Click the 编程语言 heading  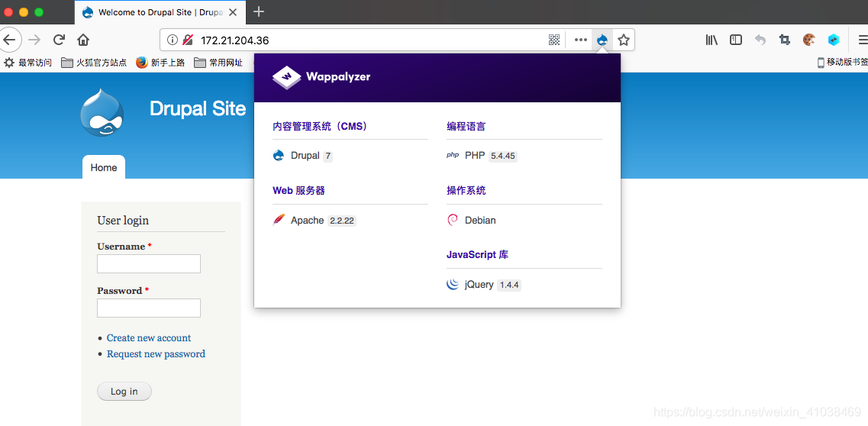click(466, 126)
